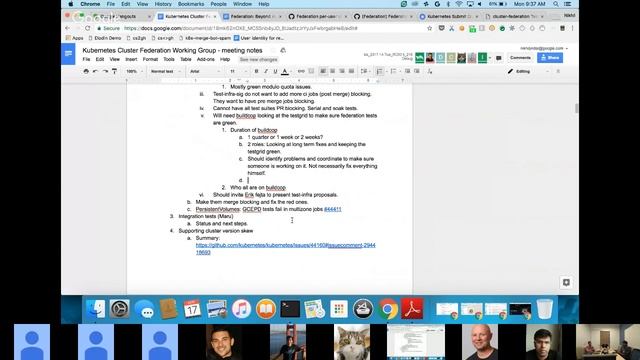Click the chat bubble icon near avatars
This screenshot has height=360, width=640.
[x=498, y=58]
